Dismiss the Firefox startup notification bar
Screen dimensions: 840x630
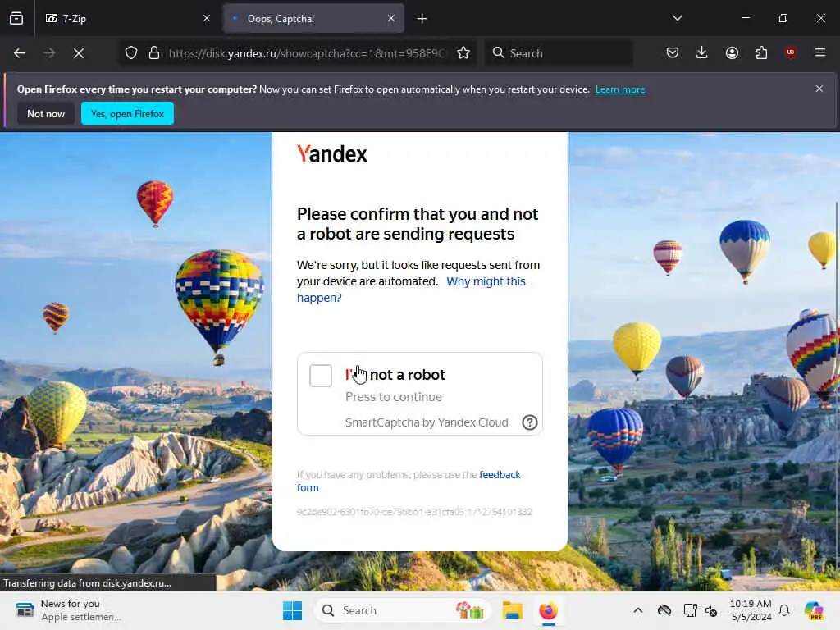tap(819, 89)
